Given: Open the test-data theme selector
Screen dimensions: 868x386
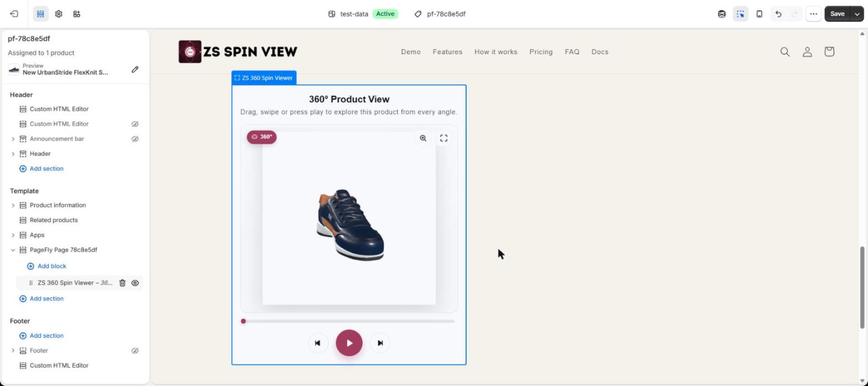Looking at the screenshot, I should (363, 14).
